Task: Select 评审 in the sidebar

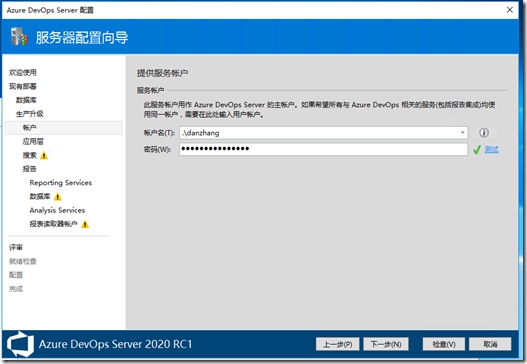Action: point(16,248)
